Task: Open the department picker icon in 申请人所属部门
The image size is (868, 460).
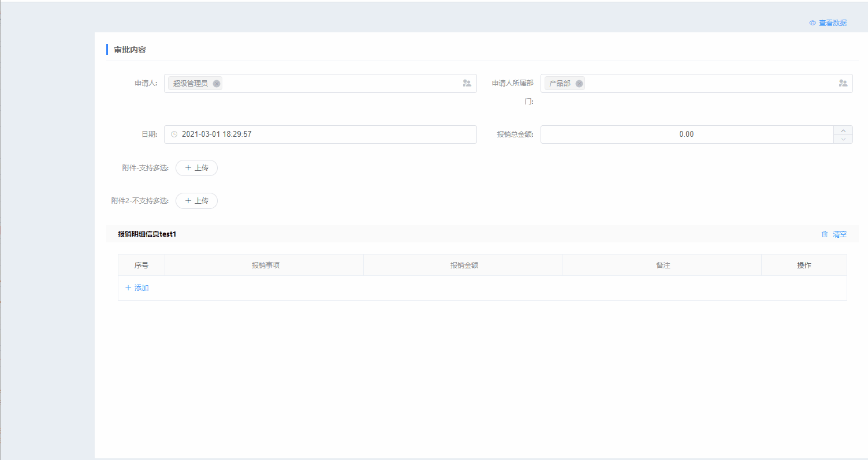Action: click(843, 84)
